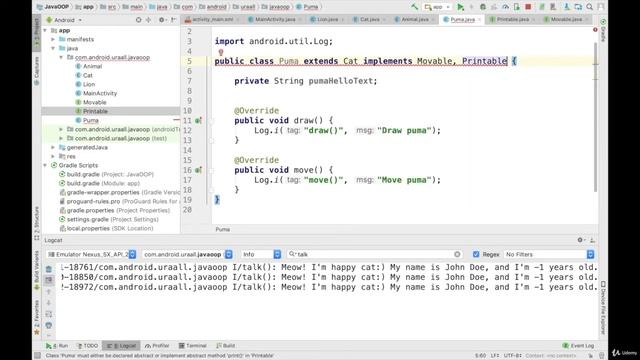Select Puma class in project tree
This screenshot has height=360, width=640.
click(x=91, y=120)
